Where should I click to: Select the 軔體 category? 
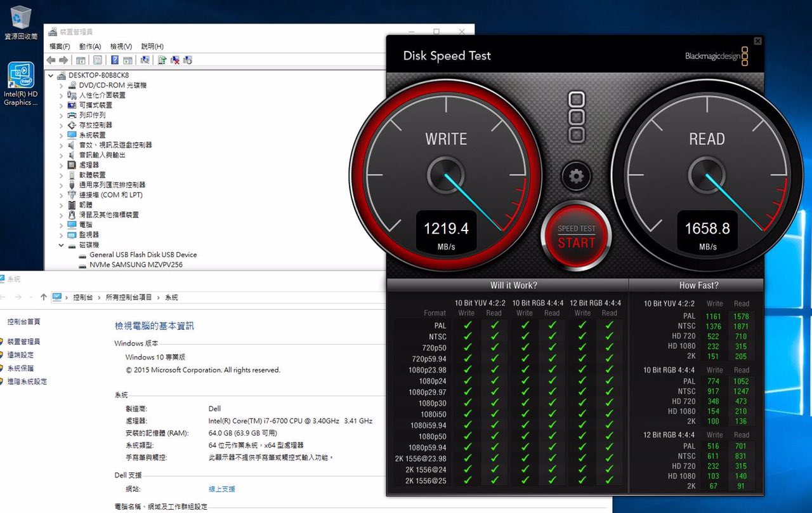[86, 205]
